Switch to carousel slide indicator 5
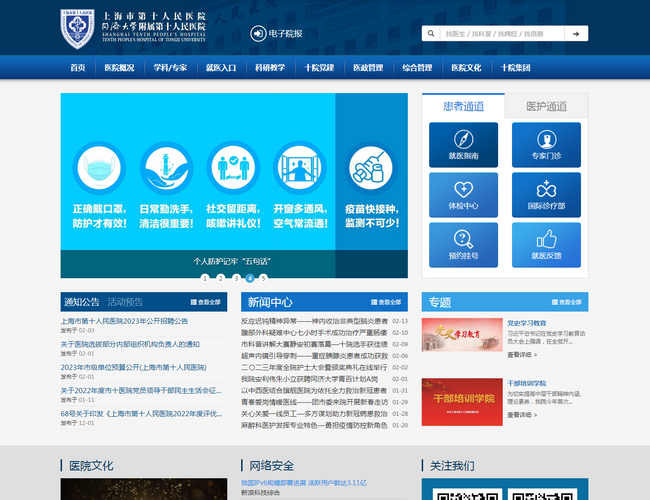The image size is (650, 500). pyautogui.click(x=264, y=278)
